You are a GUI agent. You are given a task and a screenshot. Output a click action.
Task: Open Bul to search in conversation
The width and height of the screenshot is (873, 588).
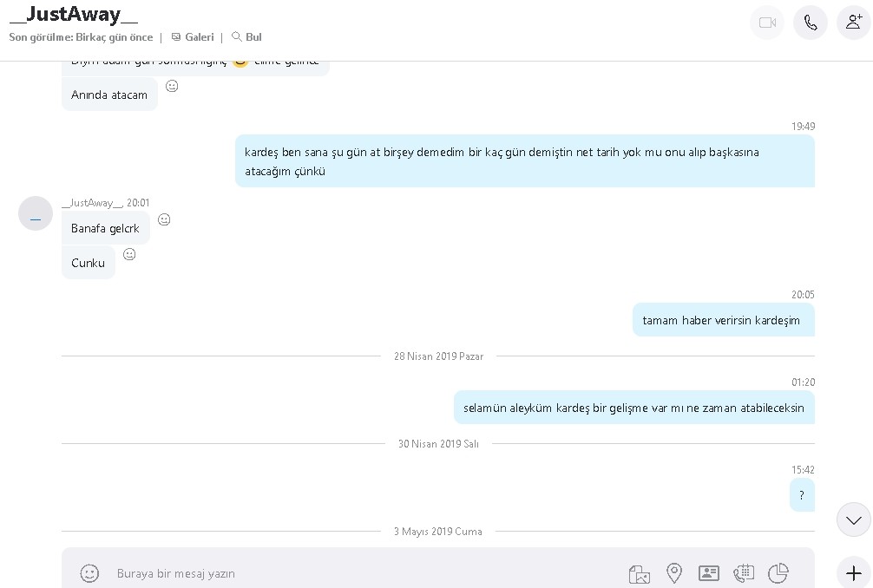(x=246, y=37)
